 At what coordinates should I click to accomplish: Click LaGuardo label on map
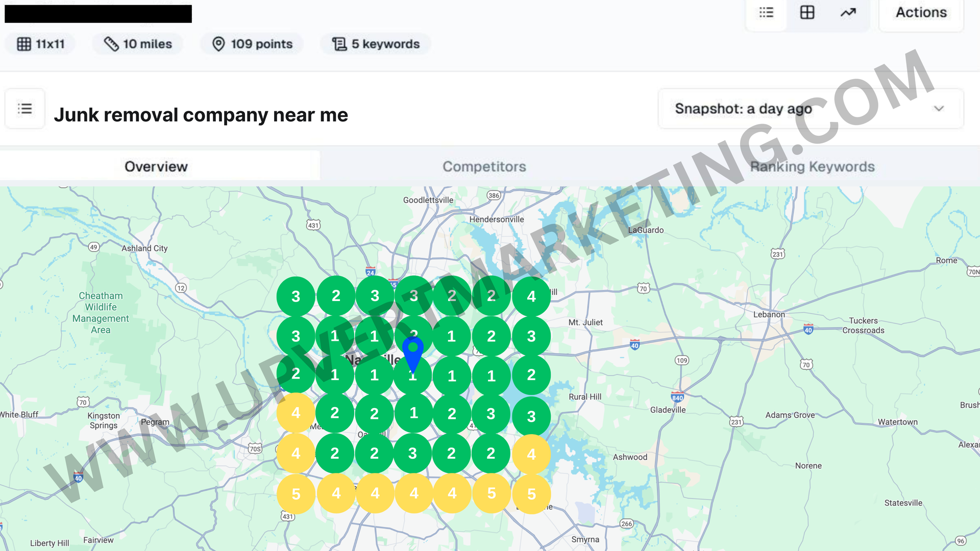coord(646,230)
